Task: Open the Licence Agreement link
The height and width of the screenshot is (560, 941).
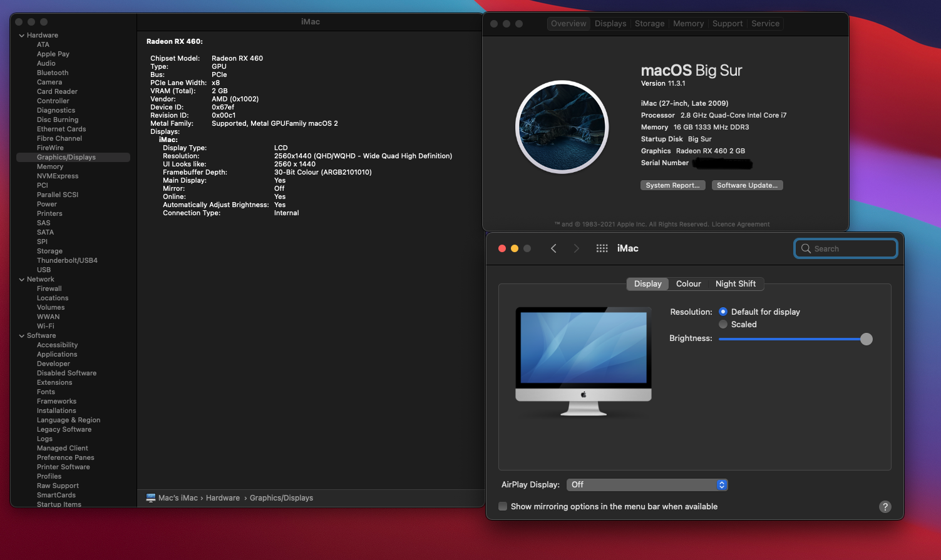Action: pos(741,224)
